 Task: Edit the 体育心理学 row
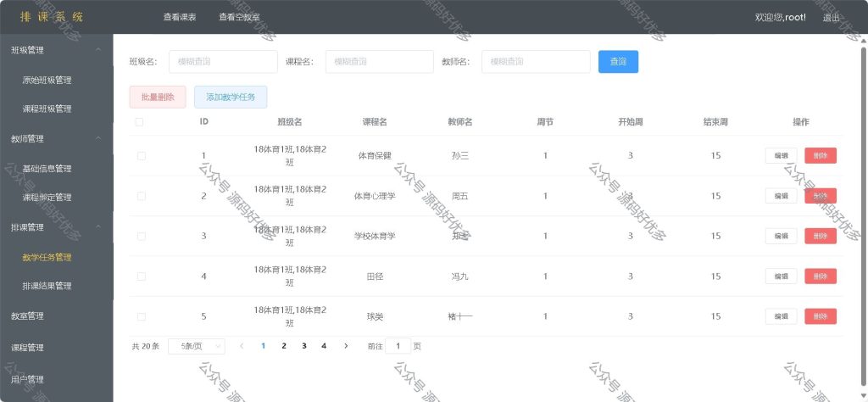tap(781, 195)
